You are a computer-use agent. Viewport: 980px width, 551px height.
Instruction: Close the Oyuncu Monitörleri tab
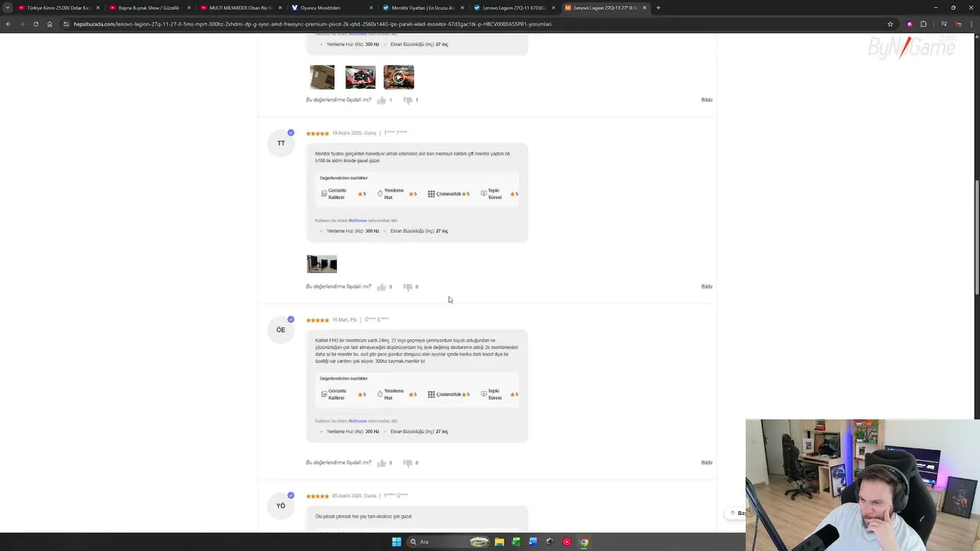tap(371, 8)
